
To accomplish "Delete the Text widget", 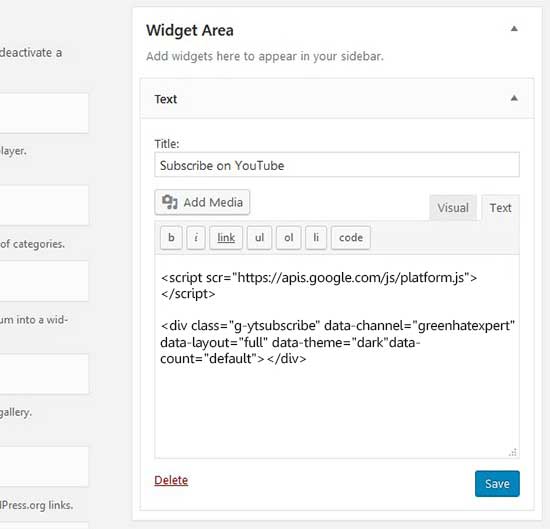I will (x=171, y=480).
